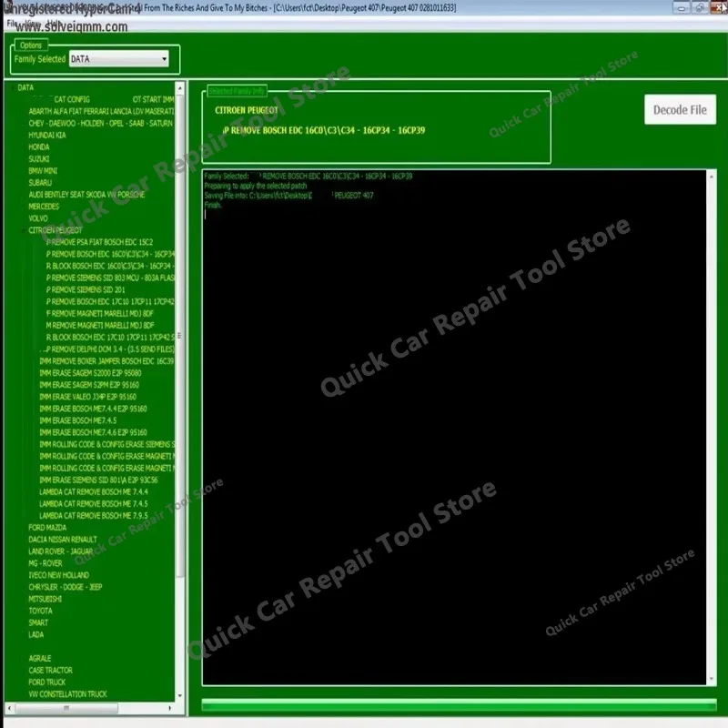Choose AUDI BENTLEY SEAT SKODA VW PORSCHE
This screenshot has width=728, height=728.
click(x=86, y=195)
